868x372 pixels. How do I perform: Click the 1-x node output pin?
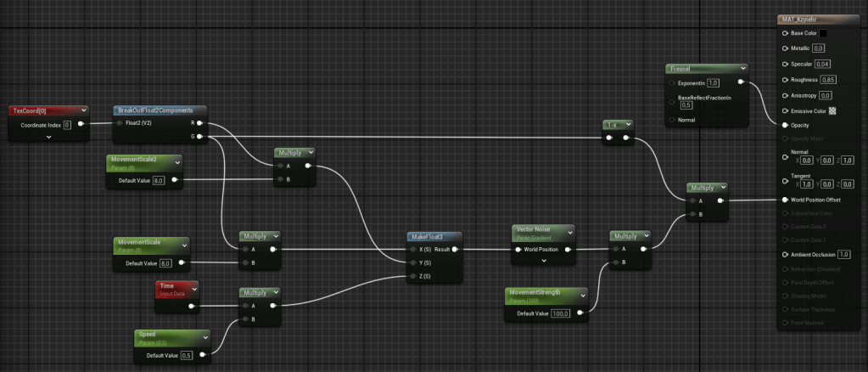tap(626, 138)
